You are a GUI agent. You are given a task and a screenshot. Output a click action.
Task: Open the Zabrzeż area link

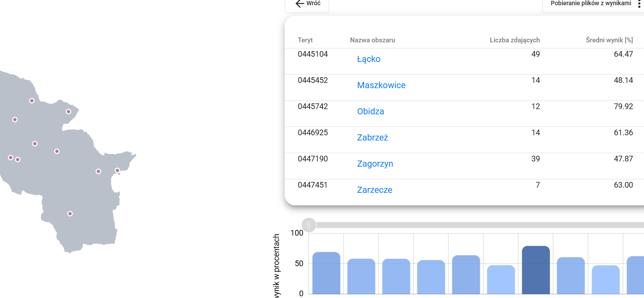point(372,138)
